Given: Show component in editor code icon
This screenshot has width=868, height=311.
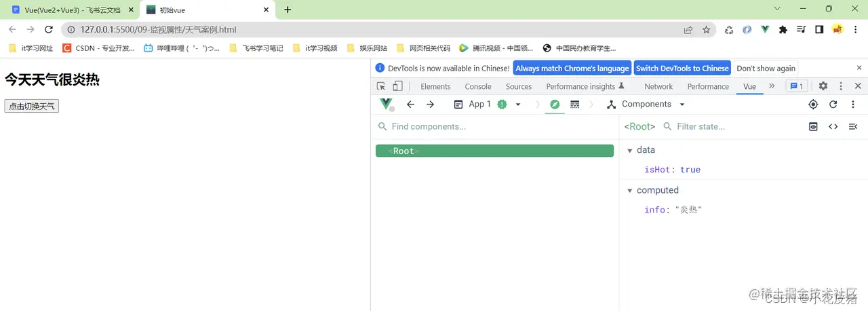Looking at the screenshot, I should pos(833,126).
